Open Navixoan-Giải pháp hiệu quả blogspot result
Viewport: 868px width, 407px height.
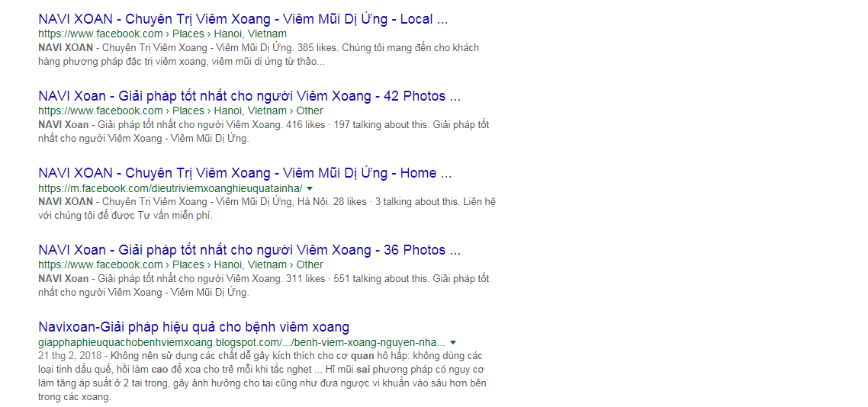click(194, 326)
